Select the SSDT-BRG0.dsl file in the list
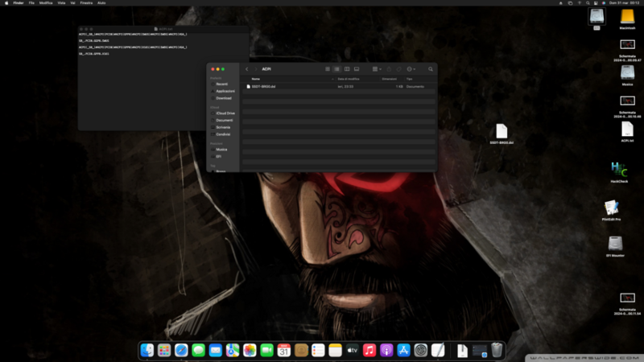 (x=263, y=86)
